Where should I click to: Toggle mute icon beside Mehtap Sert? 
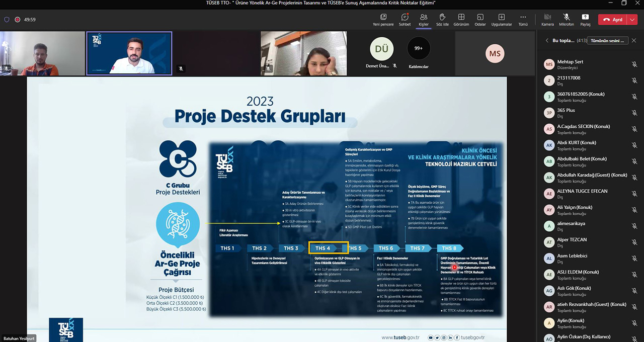pos(634,64)
